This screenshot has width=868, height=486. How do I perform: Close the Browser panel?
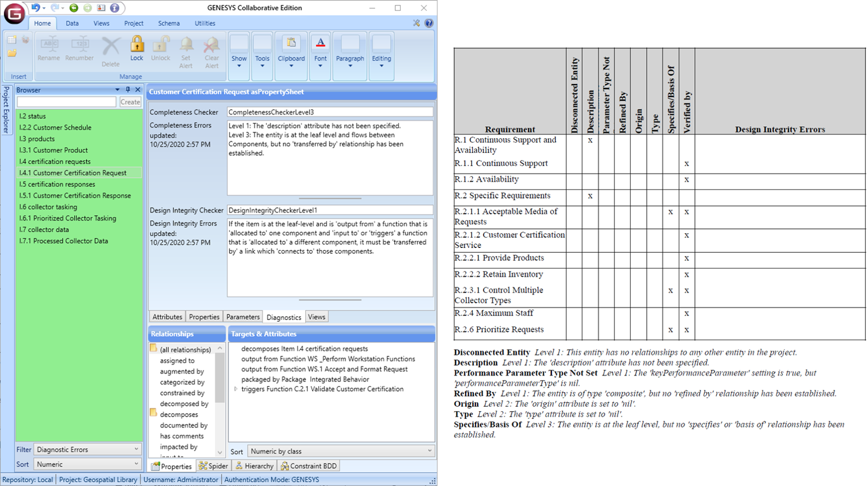pyautogui.click(x=138, y=90)
